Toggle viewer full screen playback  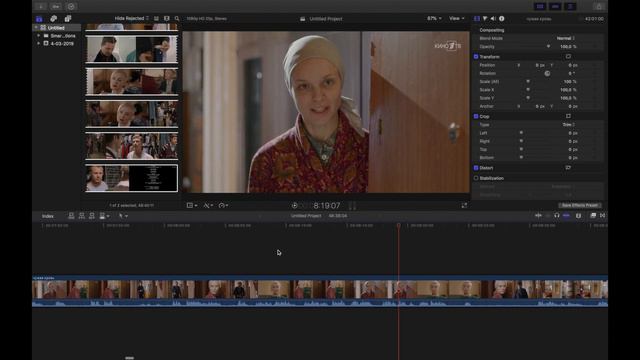[x=464, y=206]
